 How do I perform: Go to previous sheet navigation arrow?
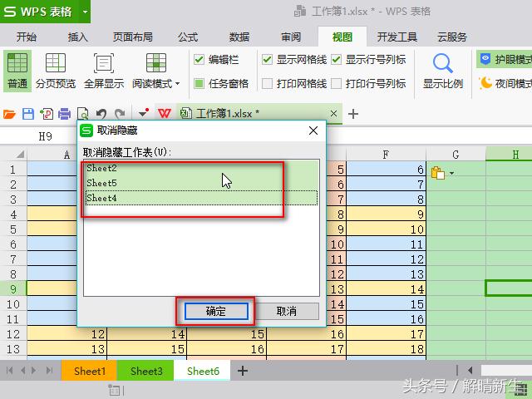(22, 370)
